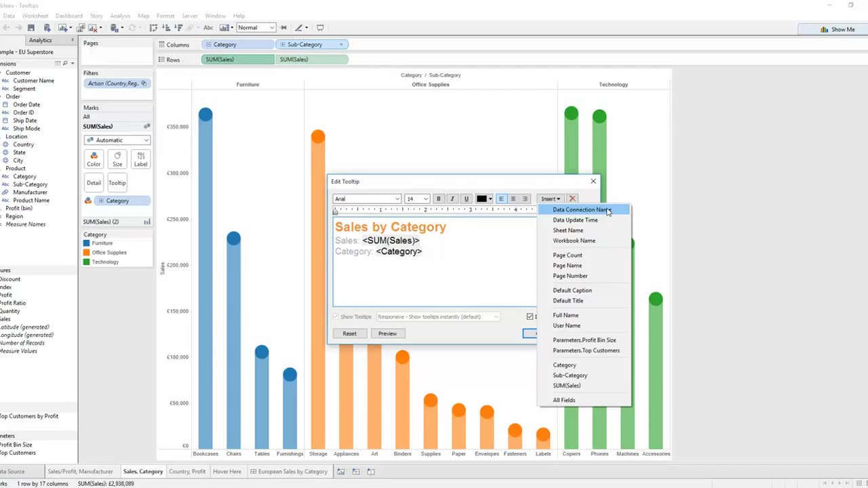
Task: Open the Worksheet menu
Action: coord(35,16)
